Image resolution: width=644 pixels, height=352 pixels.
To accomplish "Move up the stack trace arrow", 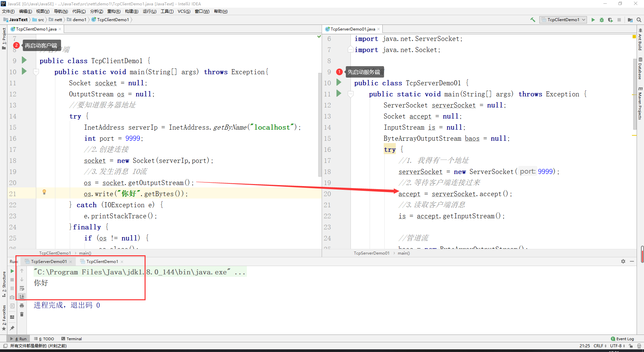I will coord(22,271).
